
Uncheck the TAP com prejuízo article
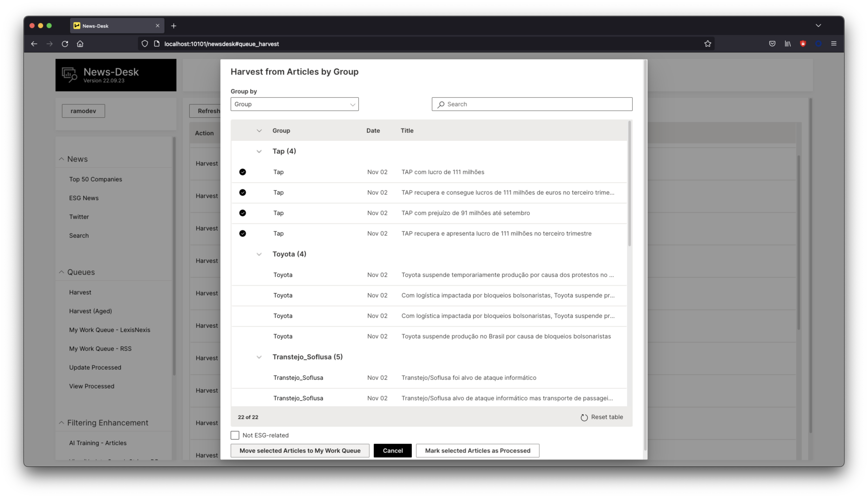(x=243, y=213)
